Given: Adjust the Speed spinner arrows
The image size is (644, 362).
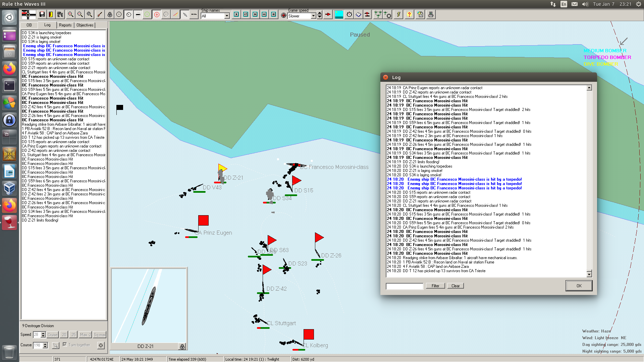Looking at the screenshot, I should click(43, 335).
